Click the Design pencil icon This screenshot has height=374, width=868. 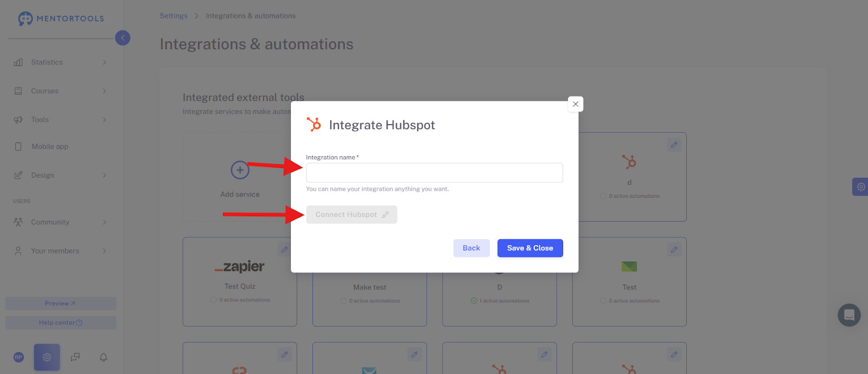[18, 175]
